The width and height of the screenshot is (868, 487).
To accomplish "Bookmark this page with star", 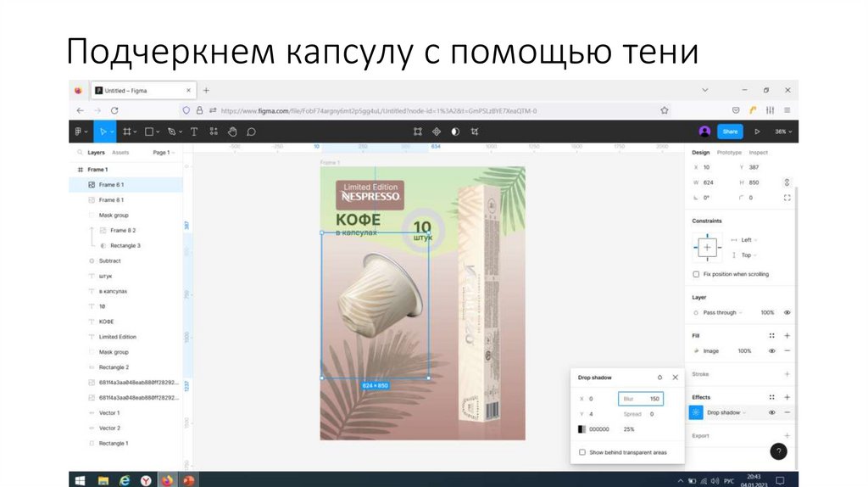I will tap(664, 110).
